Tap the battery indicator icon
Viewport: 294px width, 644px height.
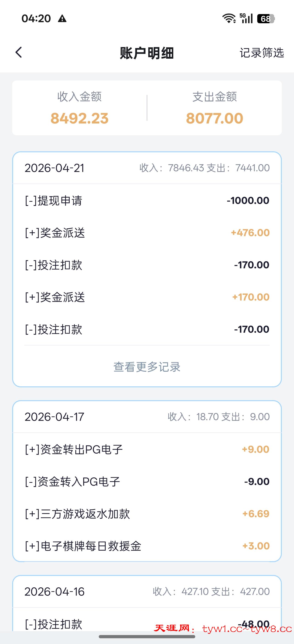[x=266, y=19]
